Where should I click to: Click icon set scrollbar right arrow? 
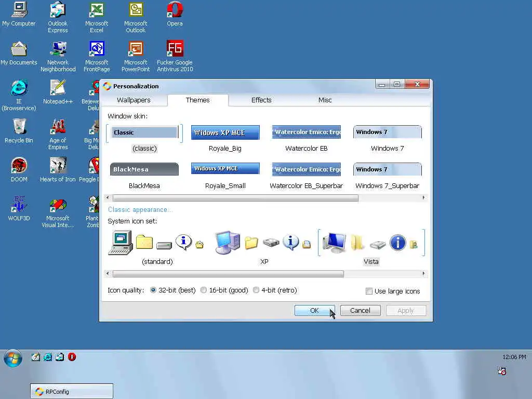coord(423,273)
